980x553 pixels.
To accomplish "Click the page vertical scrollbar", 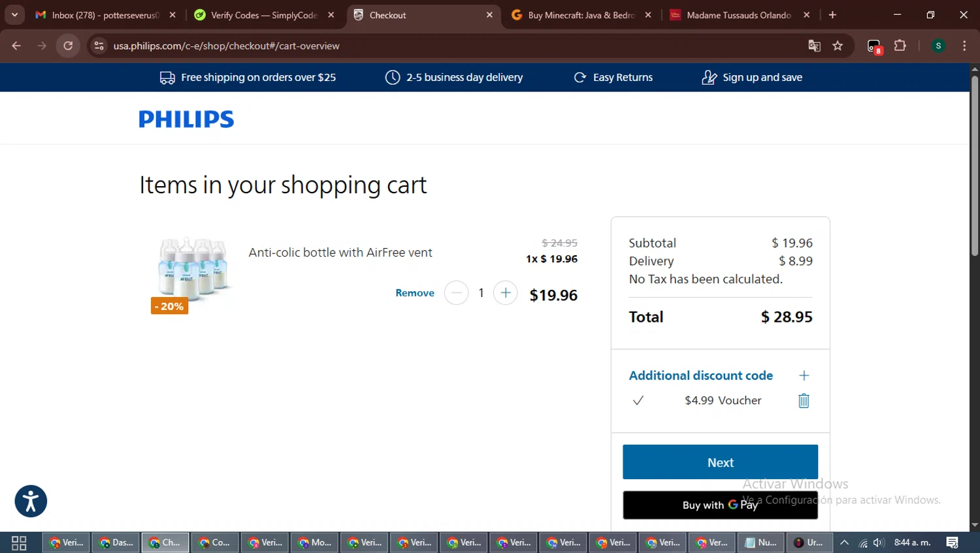I will coord(974,166).
